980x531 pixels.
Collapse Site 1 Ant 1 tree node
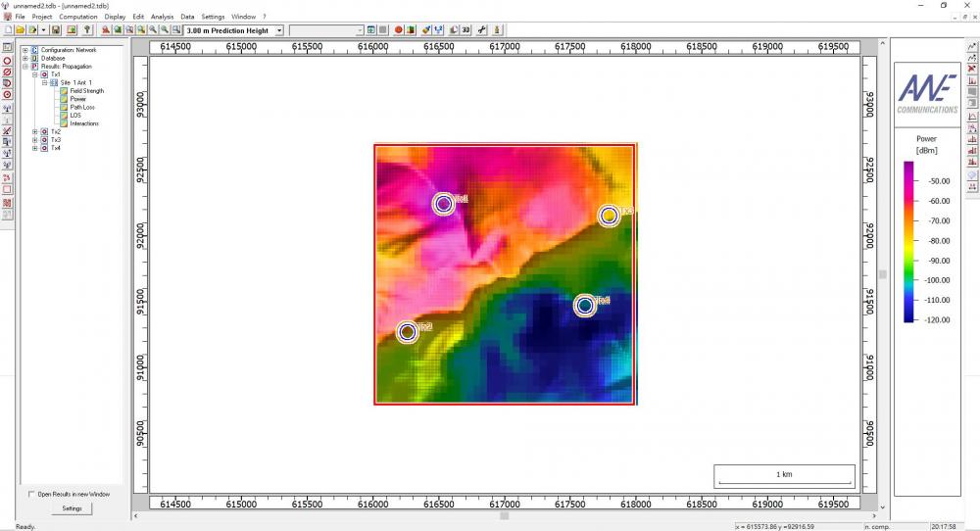[x=44, y=82]
